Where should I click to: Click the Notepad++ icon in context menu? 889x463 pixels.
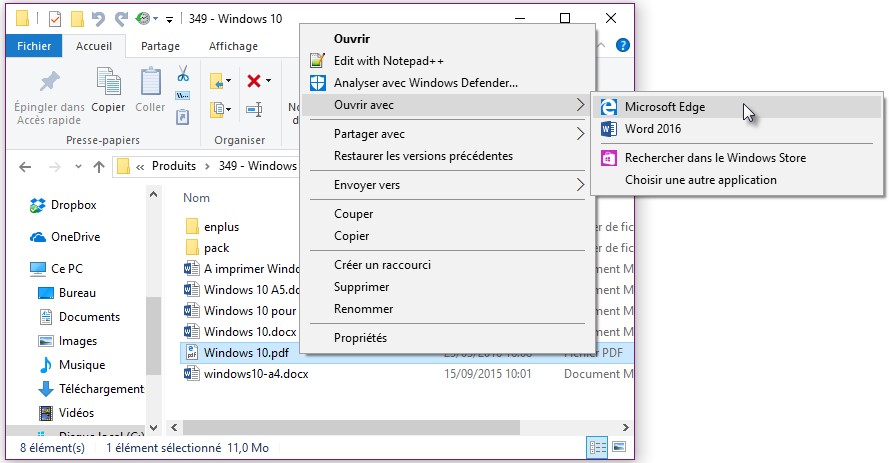[318, 61]
